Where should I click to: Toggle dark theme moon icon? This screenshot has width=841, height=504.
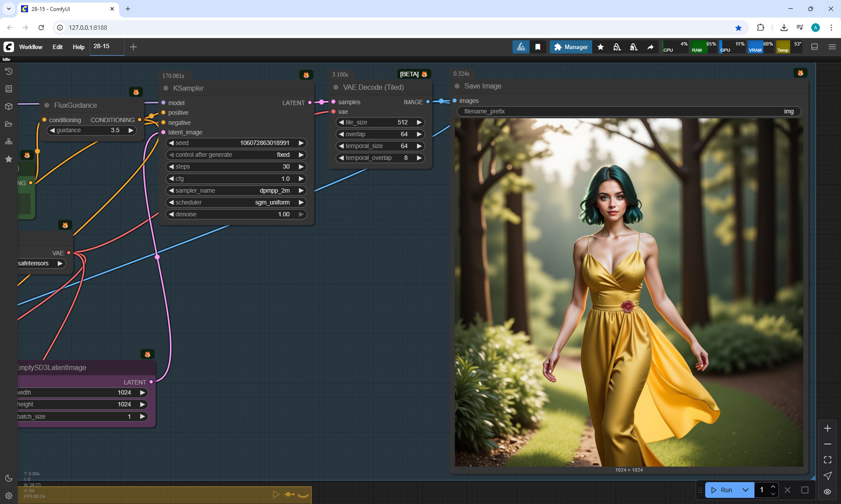click(x=8, y=478)
